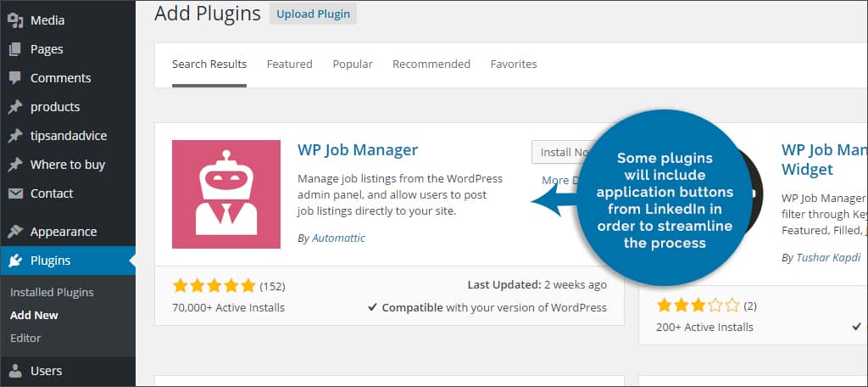Open the WP Job Manager plugin title
The height and width of the screenshot is (387, 868).
[x=358, y=149]
